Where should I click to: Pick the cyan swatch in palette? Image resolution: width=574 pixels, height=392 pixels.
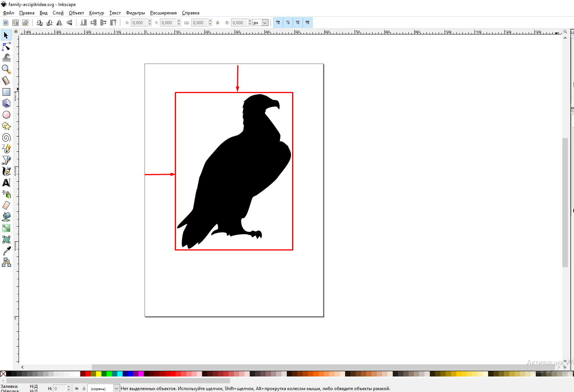(x=120, y=374)
